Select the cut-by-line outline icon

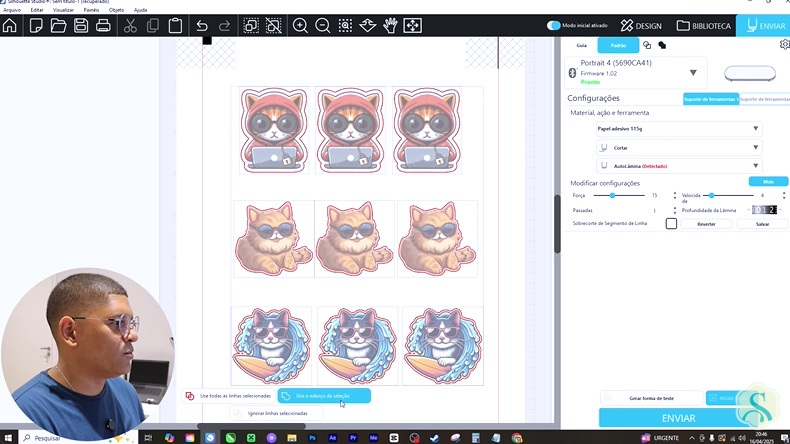coord(647,45)
